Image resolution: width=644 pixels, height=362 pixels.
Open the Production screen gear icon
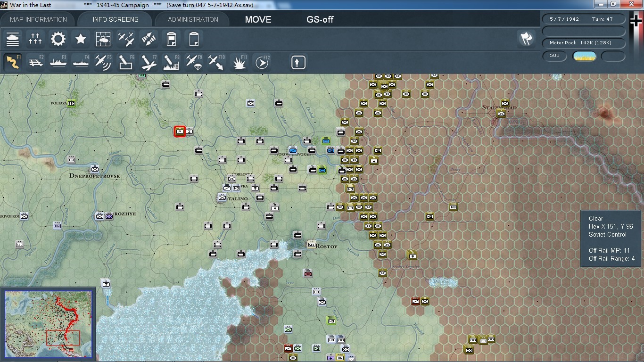pyautogui.click(x=58, y=39)
